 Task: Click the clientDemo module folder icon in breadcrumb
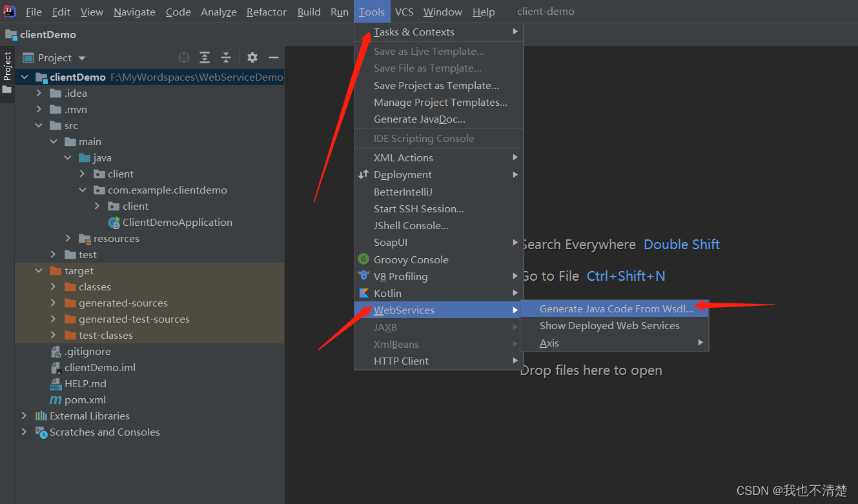click(x=11, y=35)
